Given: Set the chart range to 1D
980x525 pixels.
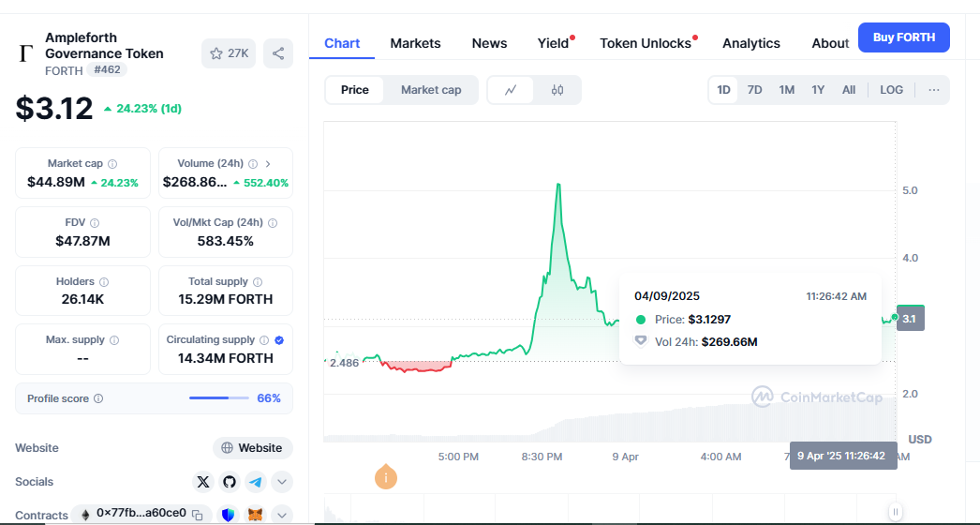Looking at the screenshot, I should tap(723, 90).
